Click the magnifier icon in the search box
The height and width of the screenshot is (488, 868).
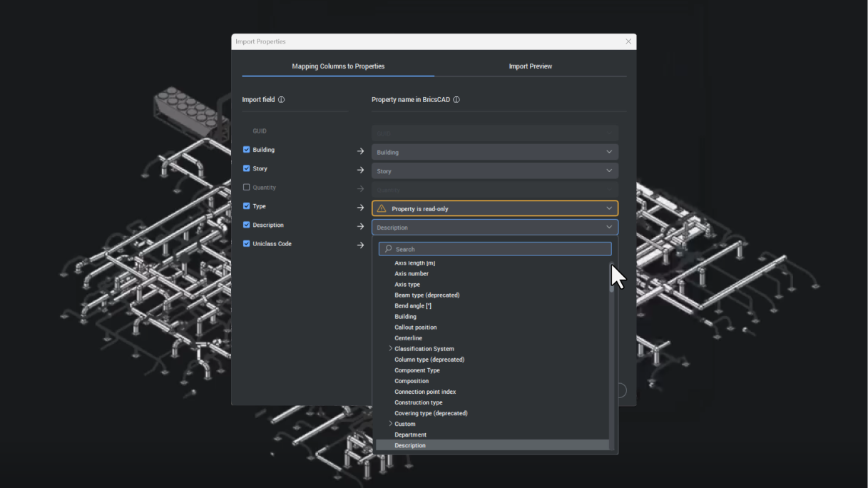pos(389,249)
